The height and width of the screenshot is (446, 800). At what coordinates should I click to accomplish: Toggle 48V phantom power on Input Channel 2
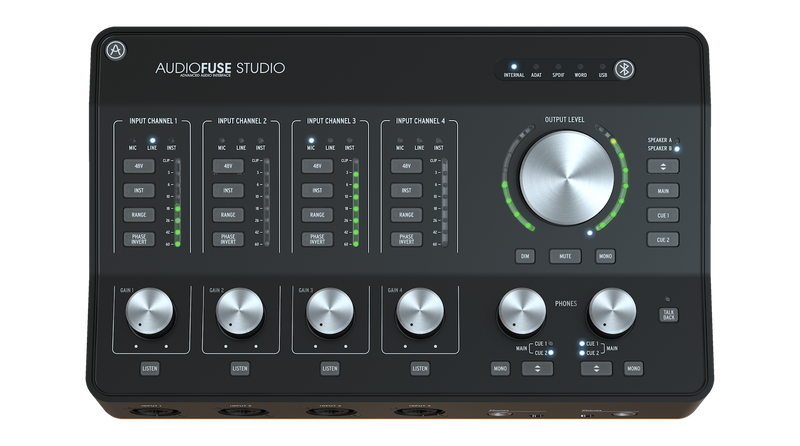click(228, 166)
